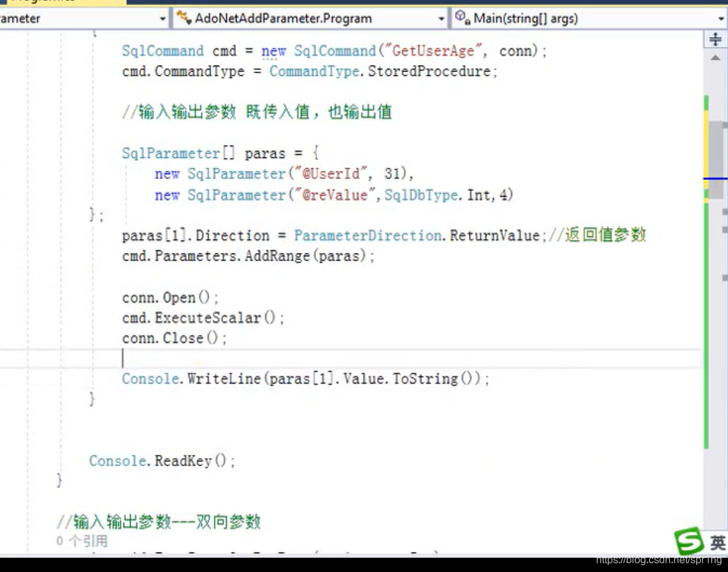728x572 pixels.
Task: Click the class icon beside AdoNetAddParameter.Program
Action: point(184,18)
